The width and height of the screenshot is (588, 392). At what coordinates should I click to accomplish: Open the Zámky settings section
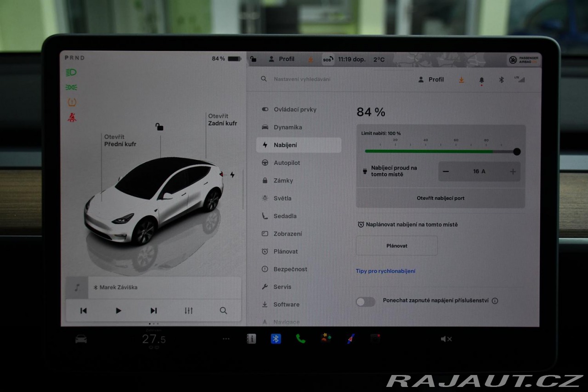[283, 181]
